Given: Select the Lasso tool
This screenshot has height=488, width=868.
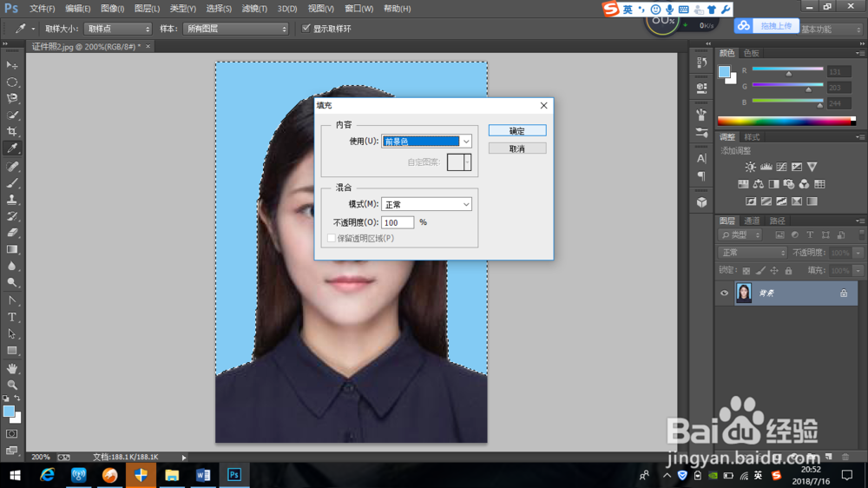Looking at the screenshot, I should click(x=11, y=99).
